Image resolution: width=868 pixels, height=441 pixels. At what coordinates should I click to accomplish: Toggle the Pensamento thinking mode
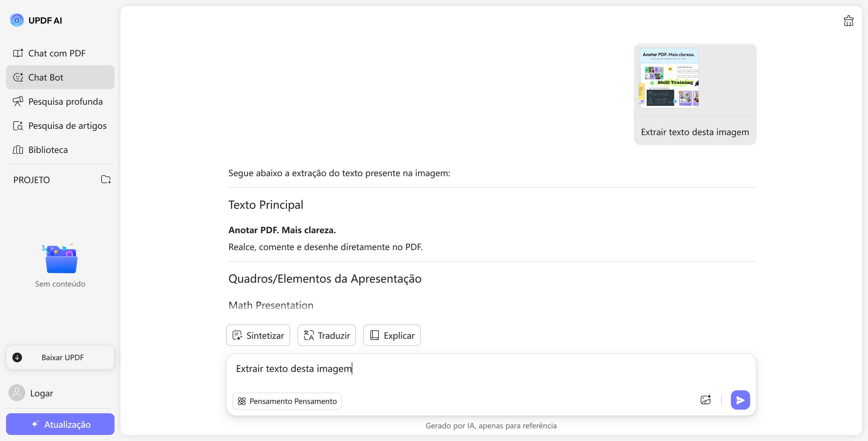287,401
